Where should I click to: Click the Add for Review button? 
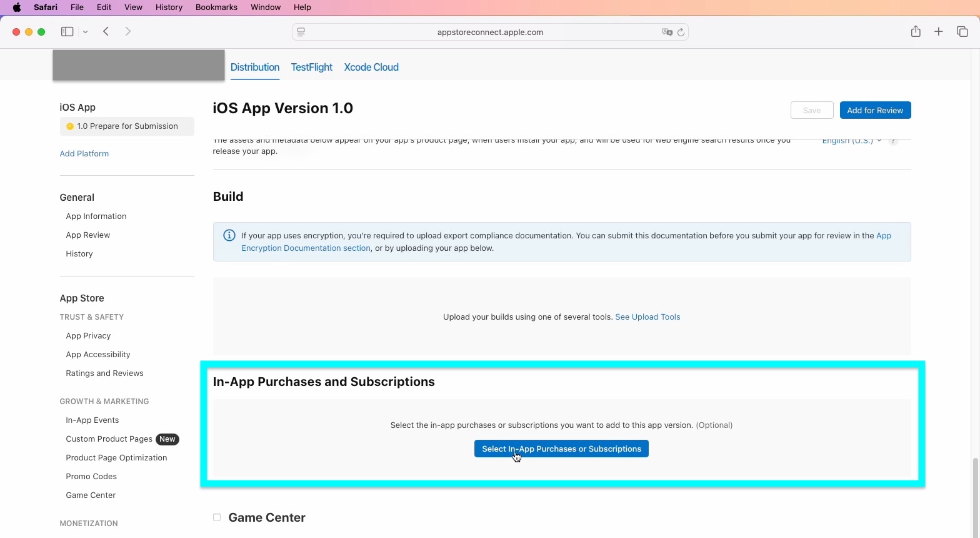pyautogui.click(x=875, y=111)
